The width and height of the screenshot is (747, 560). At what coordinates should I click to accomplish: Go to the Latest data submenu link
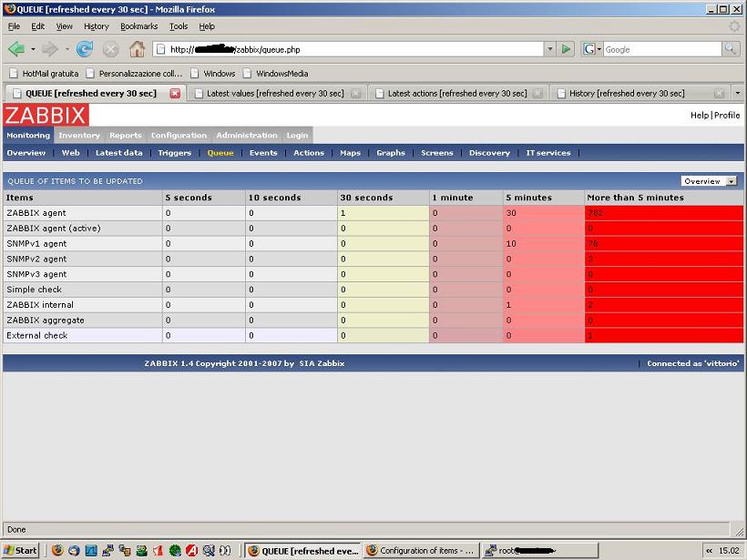pos(119,153)
